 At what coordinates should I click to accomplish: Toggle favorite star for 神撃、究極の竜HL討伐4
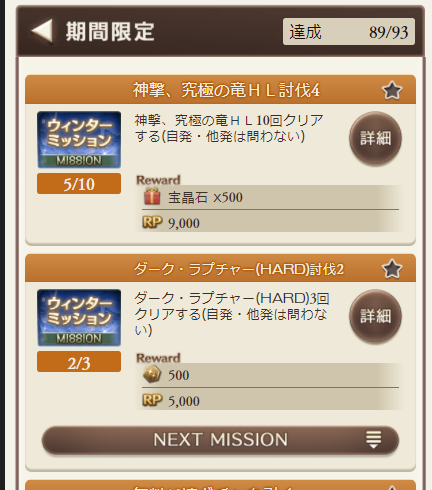(392, 91)
